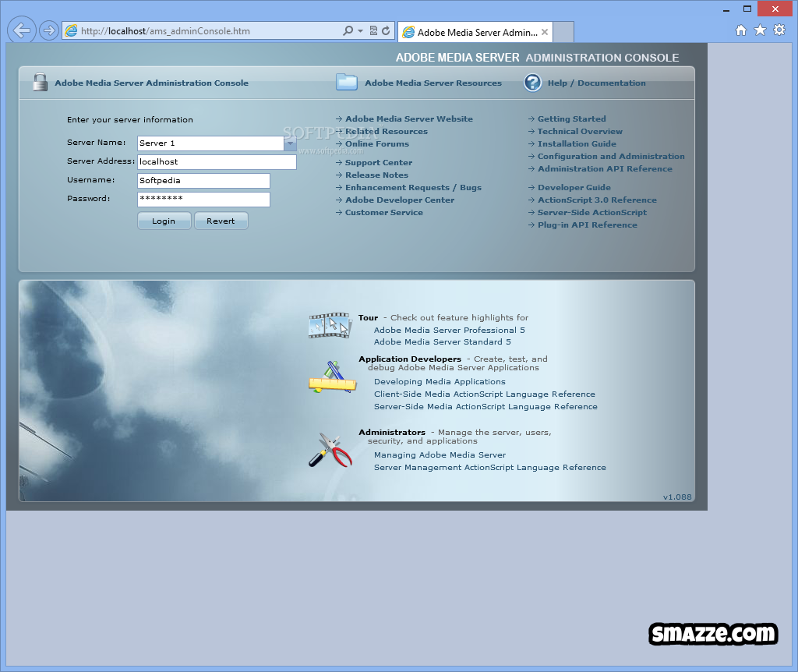Click the Revert button

point(221,221)
